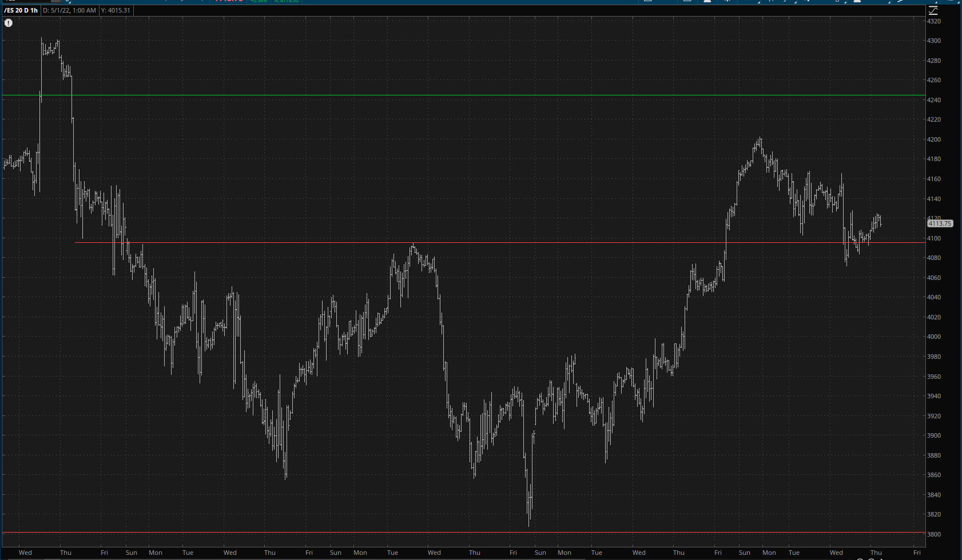Click 3900 on the price axis
Viewport: 962px width, 560px height.
tap(933, 435)
